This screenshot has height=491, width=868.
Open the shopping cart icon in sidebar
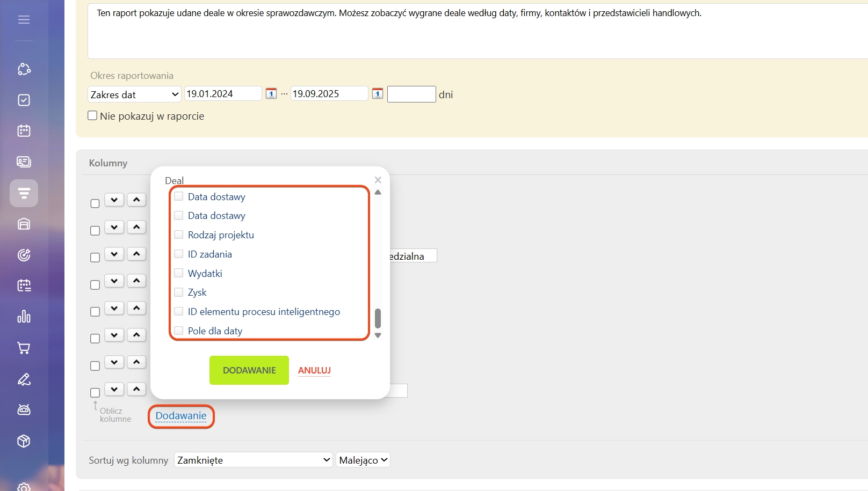point(24,348)
